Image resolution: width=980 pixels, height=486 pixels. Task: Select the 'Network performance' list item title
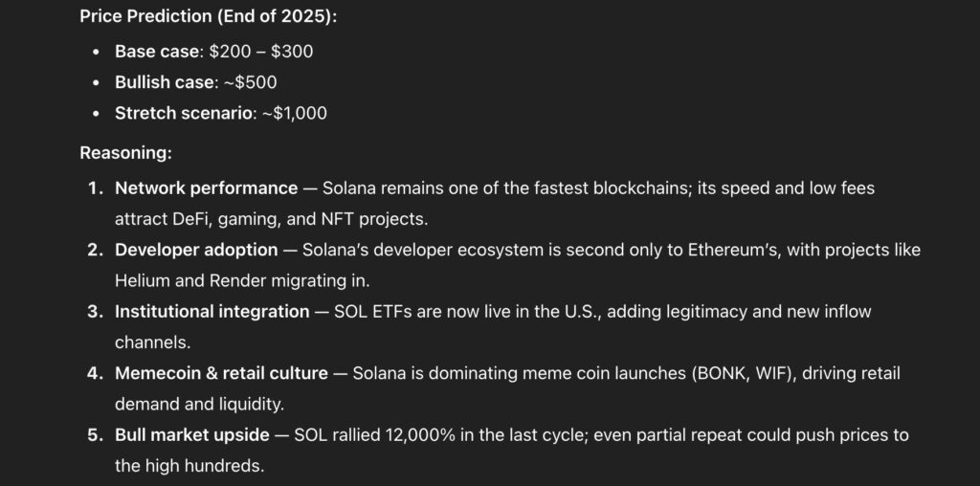(207, 188)
